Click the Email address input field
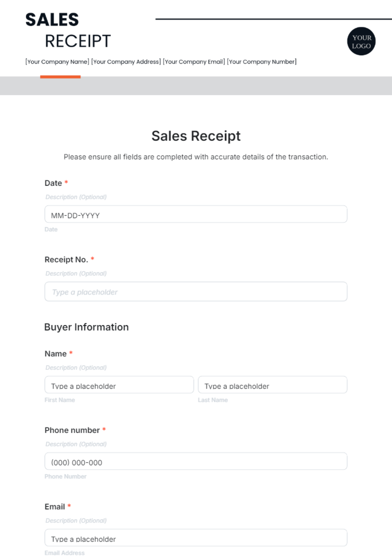Viewport: 392px width, 556px height. pyautogui.click(x=196, y=538)
